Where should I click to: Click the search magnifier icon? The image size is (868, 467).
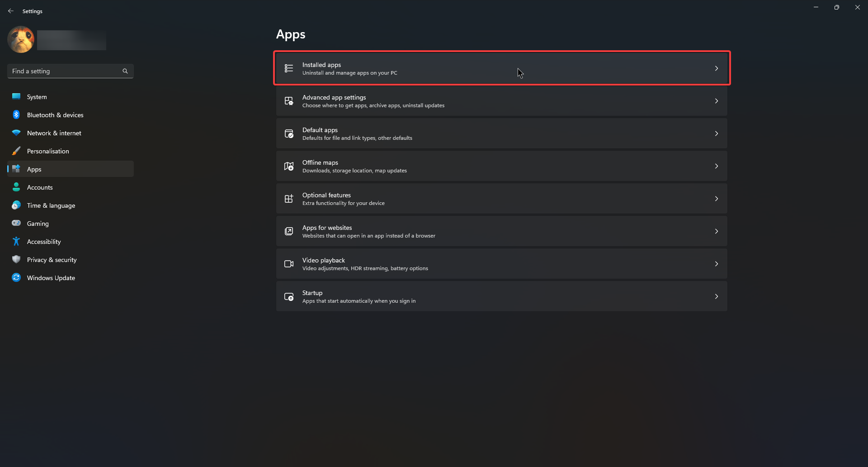pyautogui.click(x=125, y=71)
